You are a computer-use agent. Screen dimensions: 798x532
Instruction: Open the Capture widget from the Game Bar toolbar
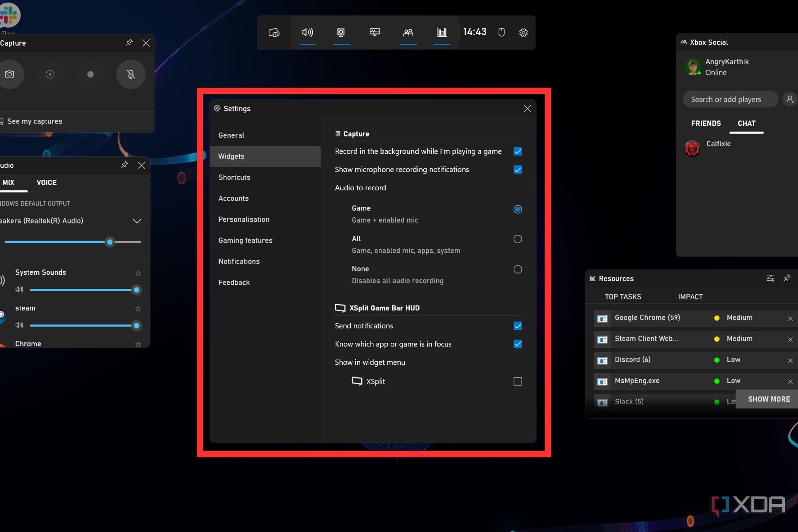[x=341, y=32]
